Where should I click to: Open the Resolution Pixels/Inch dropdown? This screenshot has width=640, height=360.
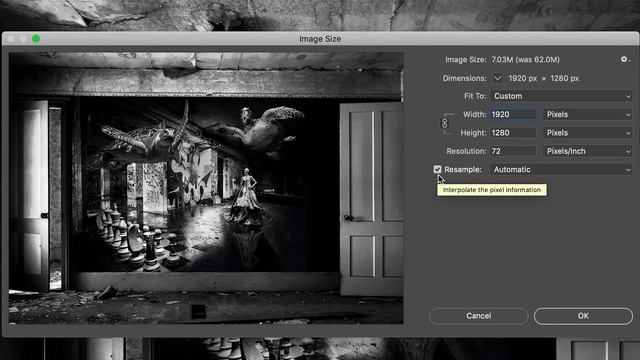tap(587, 151)
